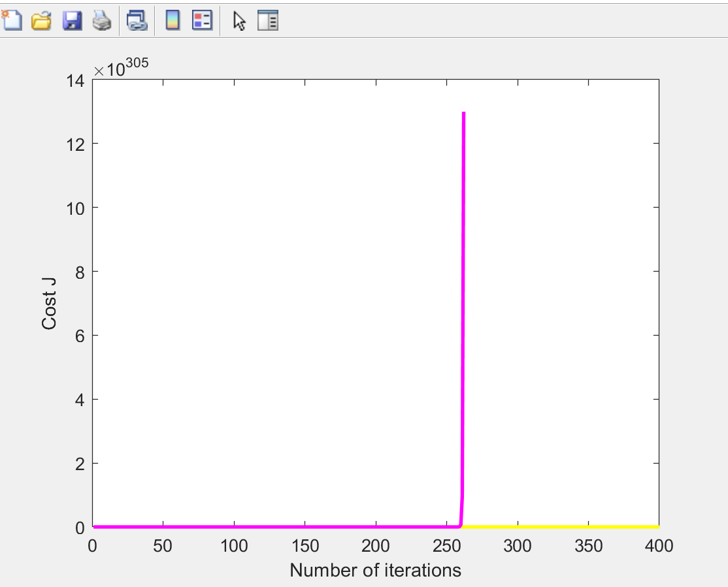
Task: Click the 250 tick label on x-axis
Action: tap(446, 546)
